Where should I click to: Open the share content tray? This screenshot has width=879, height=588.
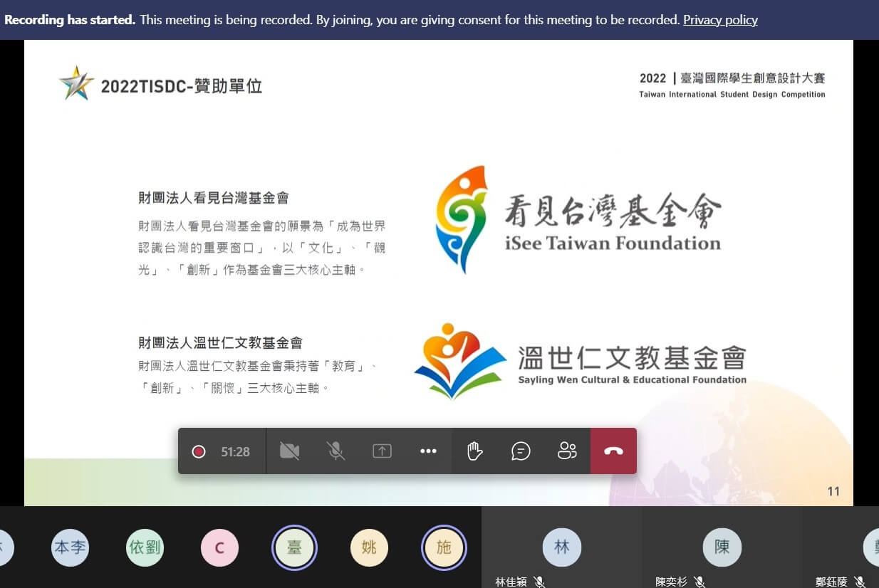tap(383, 451)
